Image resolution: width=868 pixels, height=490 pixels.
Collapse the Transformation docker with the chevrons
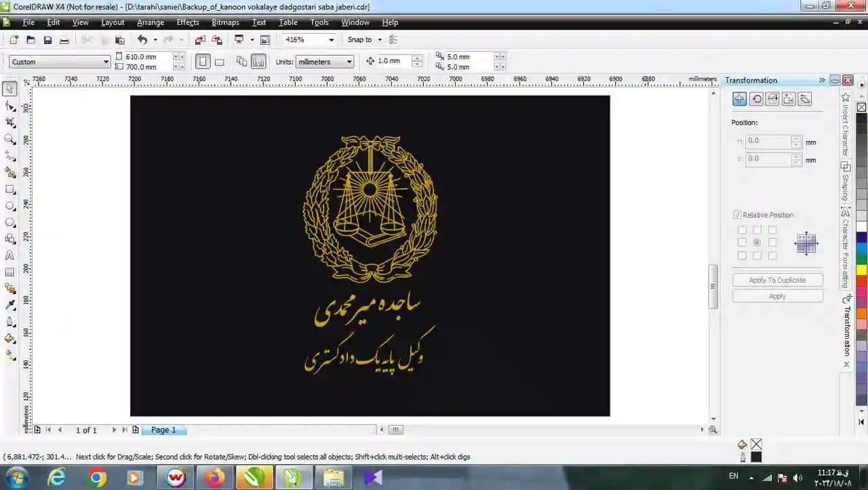click(x=822, y=80)
